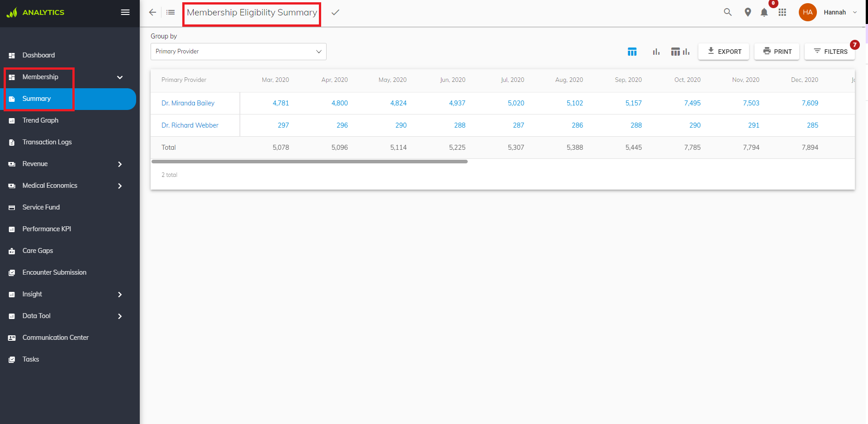Viewport: 868px width, 424px height.
Task: Open the Care Gaps page
Action: point(38,251)
